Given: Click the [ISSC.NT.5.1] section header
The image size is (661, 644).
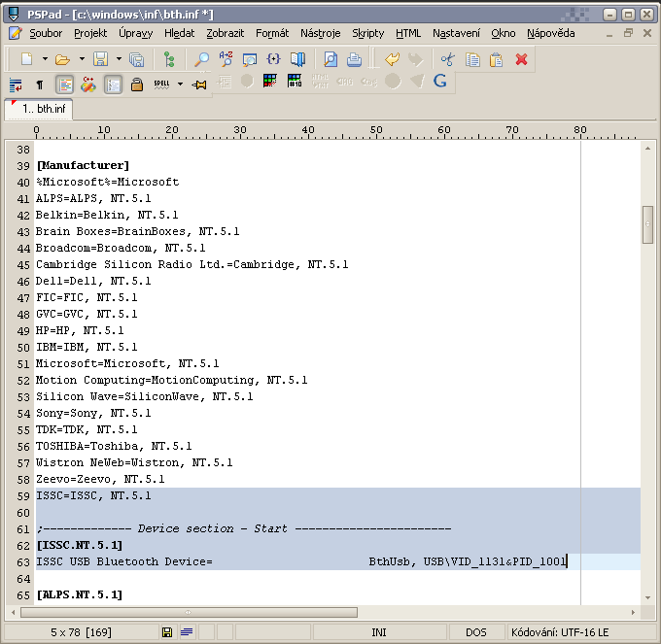Looking at the screenshot, I should [80, 546].
